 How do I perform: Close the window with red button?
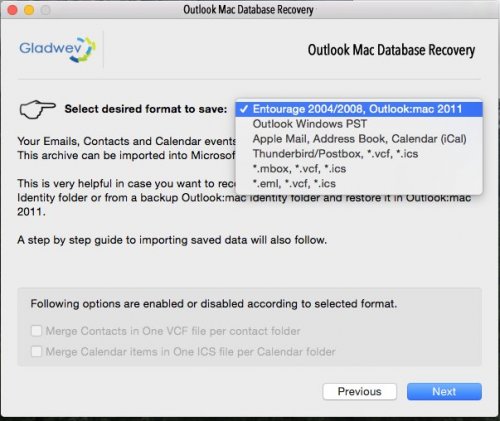(12, 10)
